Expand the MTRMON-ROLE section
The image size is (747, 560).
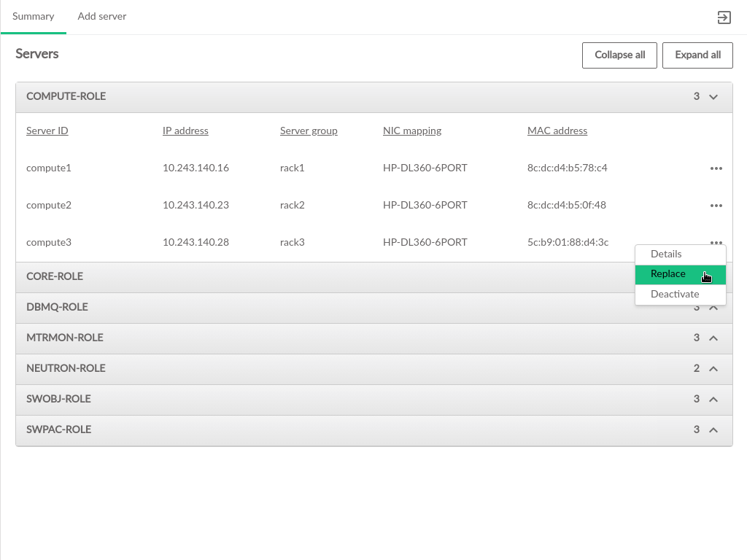(x=713, y=338)
